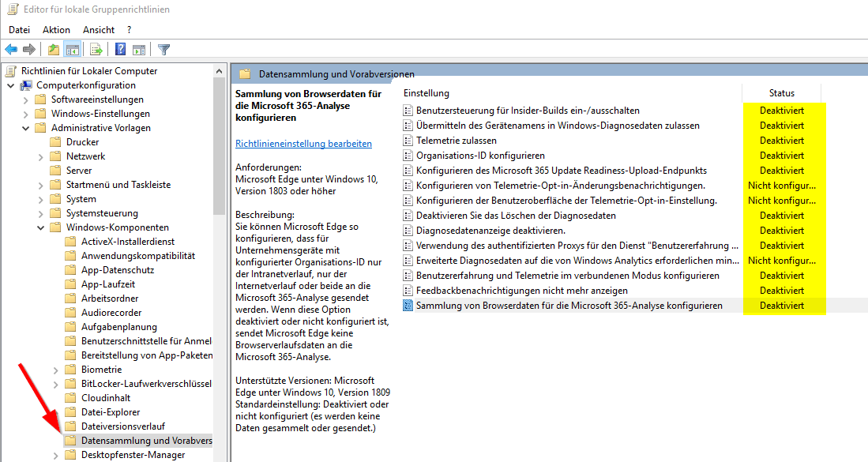Screen dimensions: 868x462
Task: Select Übermitteln des Gerätenamens in Windows-Diagnosedaten zulassen
Action: pos(558,126)
